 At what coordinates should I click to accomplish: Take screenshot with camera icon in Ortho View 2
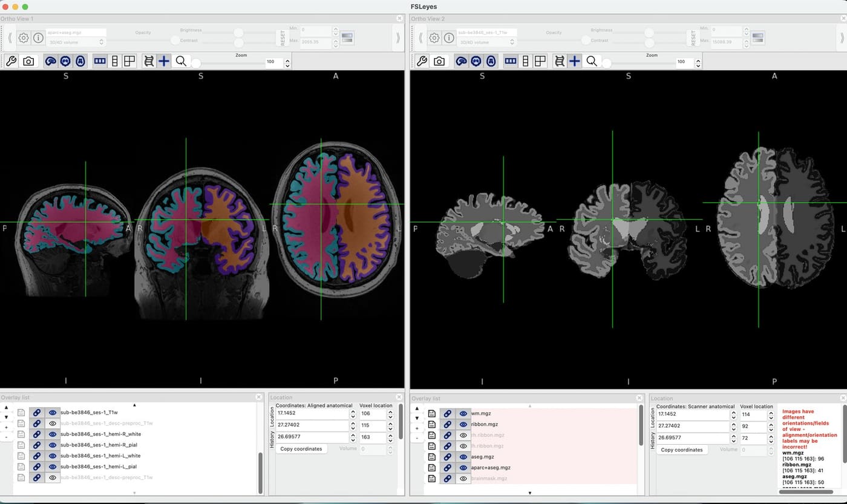(439, 61)
